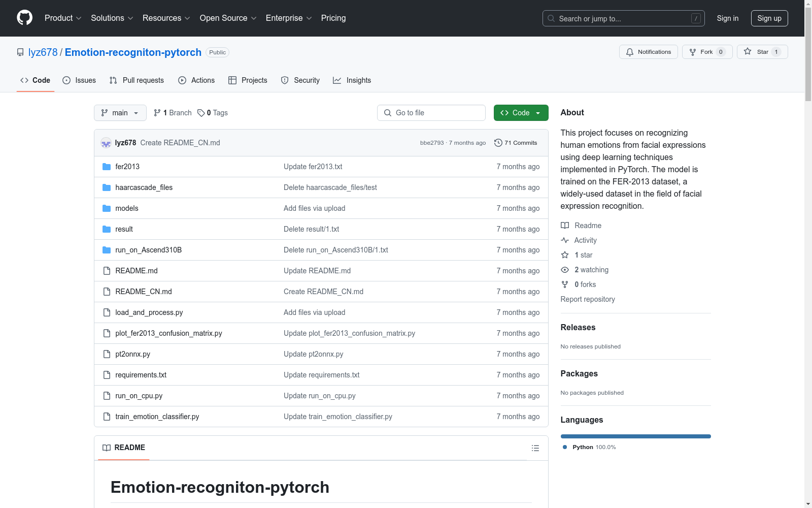Click the lyz678 avatar in commit row

pos(106,143)
